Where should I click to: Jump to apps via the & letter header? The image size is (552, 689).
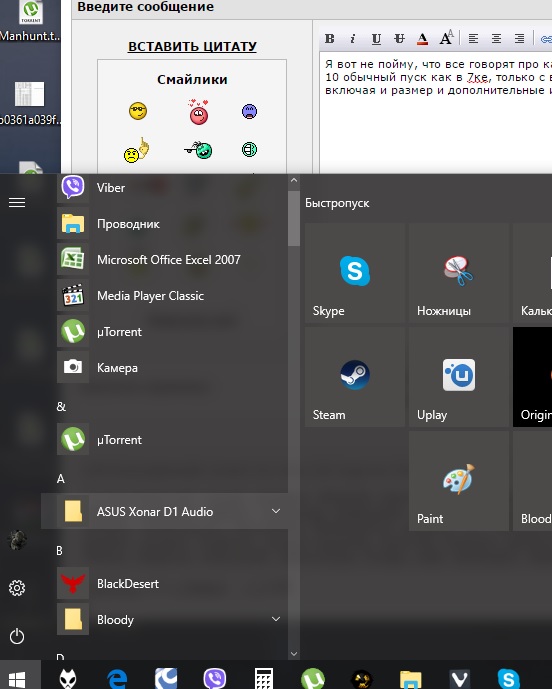point(62,407)
